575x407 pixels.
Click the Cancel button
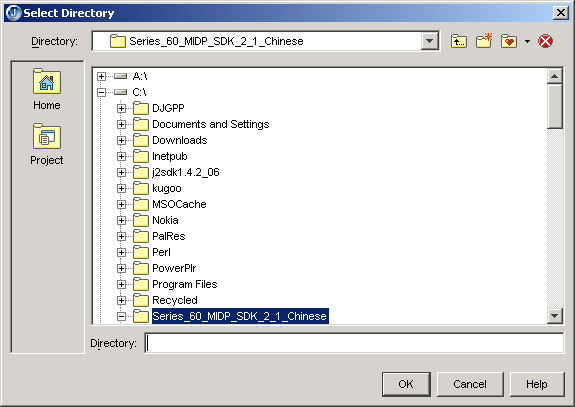pyautogui.click(x=470, y=384)
